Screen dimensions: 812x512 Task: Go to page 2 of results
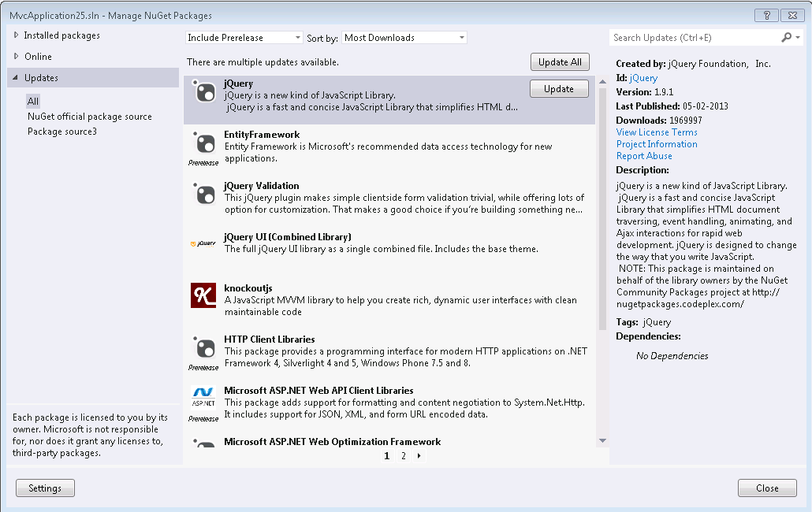(x=402, y=455)
